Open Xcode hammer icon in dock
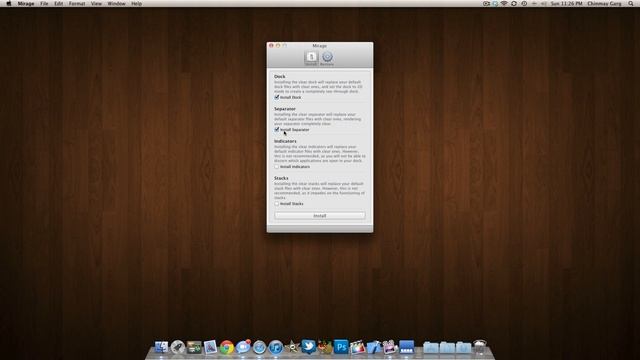Image resolution: width=640 pixels, height=360 pixels. 373,347
